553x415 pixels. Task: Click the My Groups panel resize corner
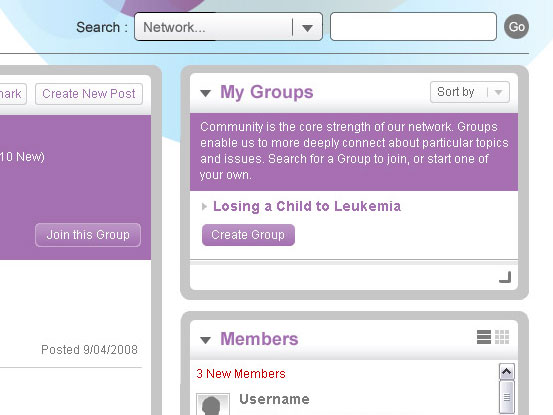click(505, 277)
